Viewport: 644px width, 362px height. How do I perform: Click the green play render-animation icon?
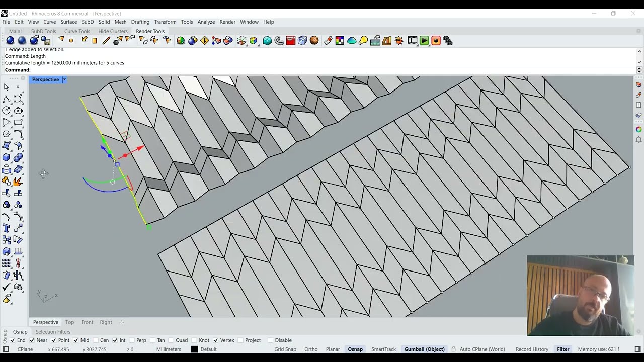pos(424,41)
